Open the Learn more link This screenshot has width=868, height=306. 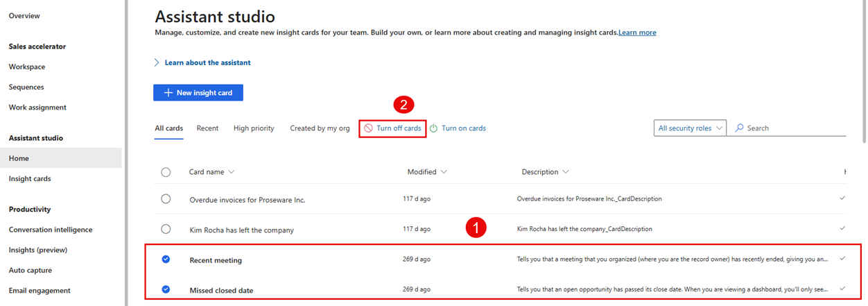(x=637, y=33)
